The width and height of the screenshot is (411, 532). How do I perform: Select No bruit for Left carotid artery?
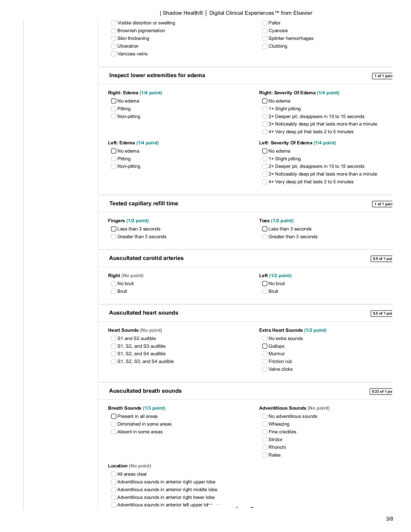coord(265,284)
